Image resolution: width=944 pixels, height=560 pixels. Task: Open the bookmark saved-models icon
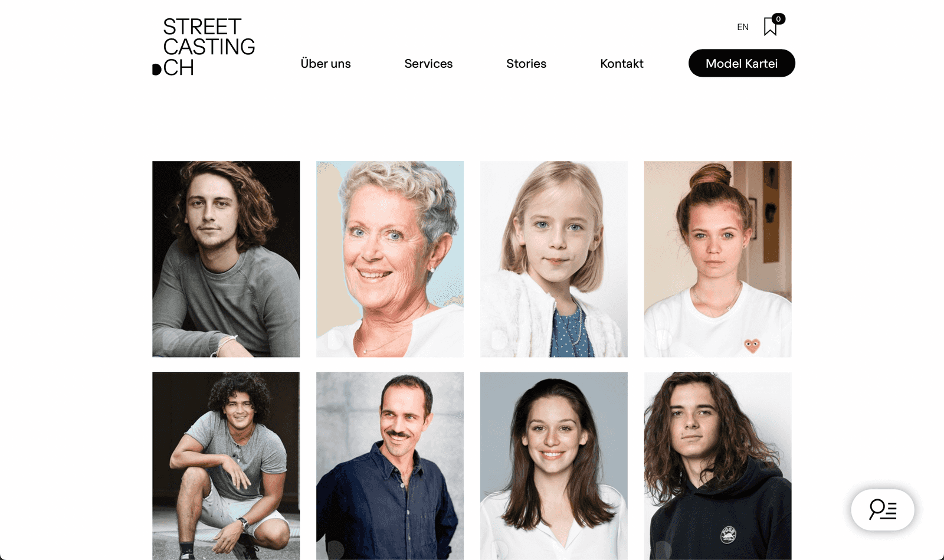click(x=770, y=27)
